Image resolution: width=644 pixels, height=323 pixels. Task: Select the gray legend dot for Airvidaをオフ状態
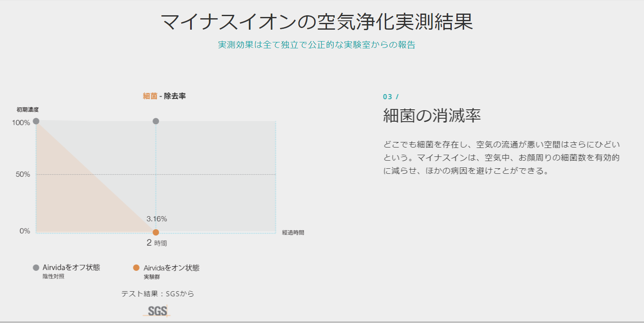click(36, 267)
